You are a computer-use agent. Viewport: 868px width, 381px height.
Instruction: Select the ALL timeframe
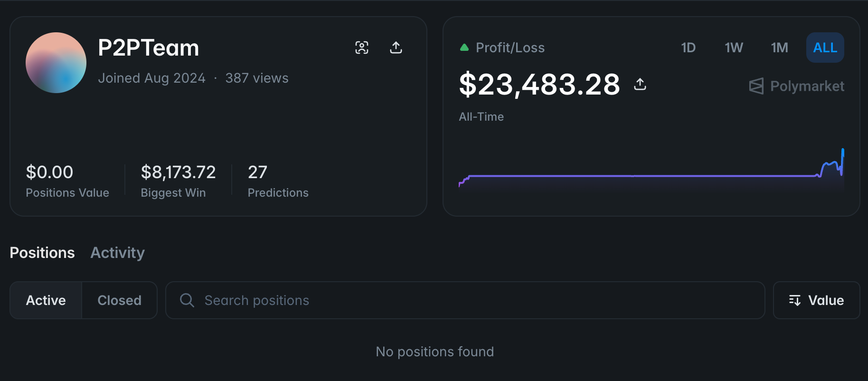coord(825,48)
